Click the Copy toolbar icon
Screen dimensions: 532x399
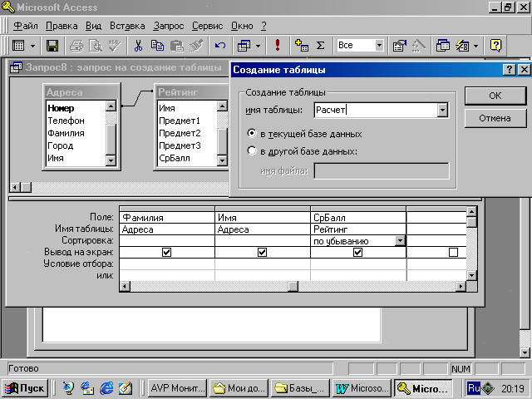click(157, 46)
